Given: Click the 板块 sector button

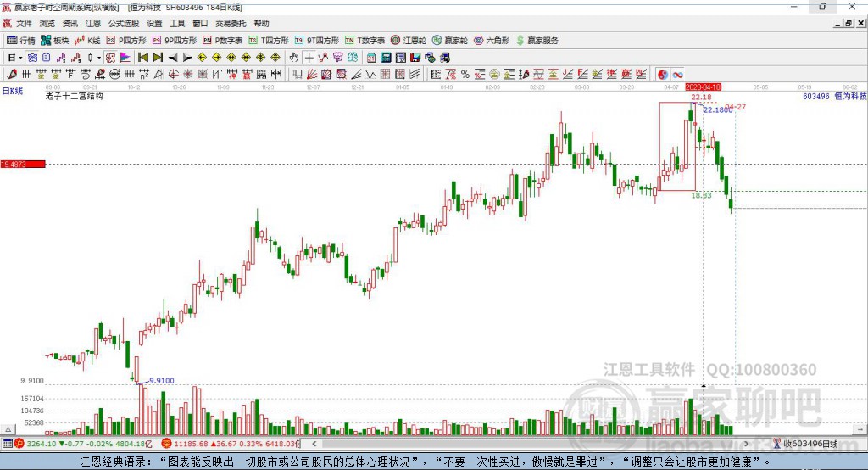Looking at the screenshot, I should pyautogui.click(x=54, y=41).
